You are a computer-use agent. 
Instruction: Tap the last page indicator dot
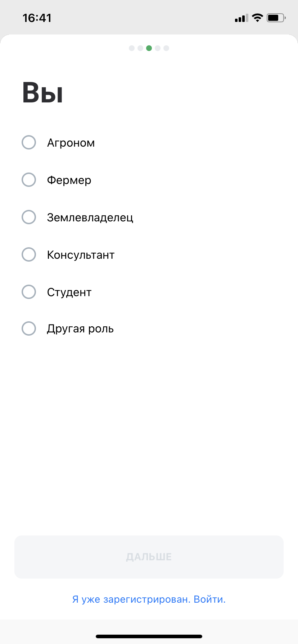click(166, 48)
